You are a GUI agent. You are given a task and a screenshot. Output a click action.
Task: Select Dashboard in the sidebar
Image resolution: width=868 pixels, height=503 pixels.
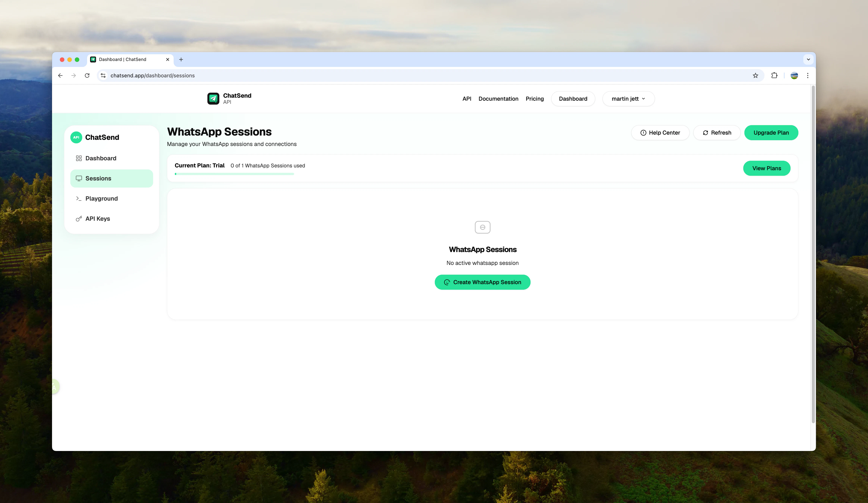click(x=112, y=158)
